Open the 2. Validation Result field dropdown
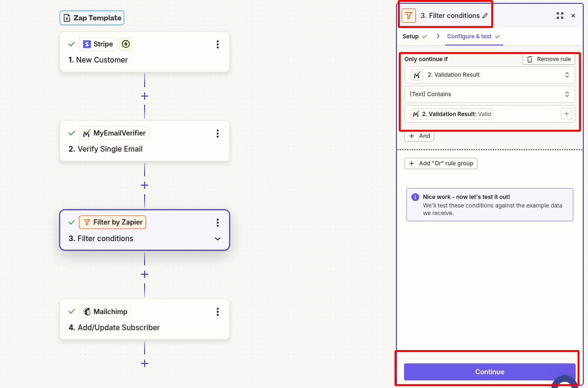The height and width of the screenshot is (388, 588). pos(490,74)
